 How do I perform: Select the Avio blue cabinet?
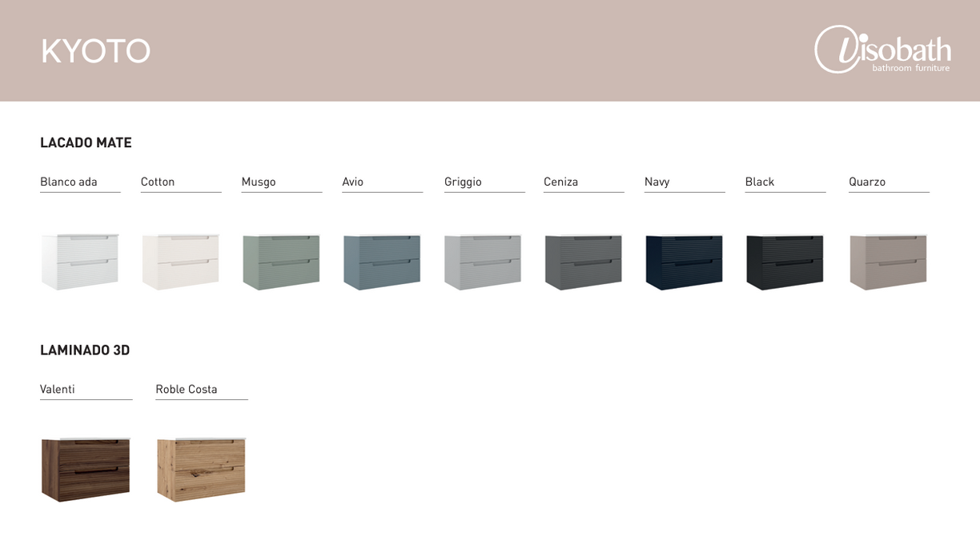[382, 262]
